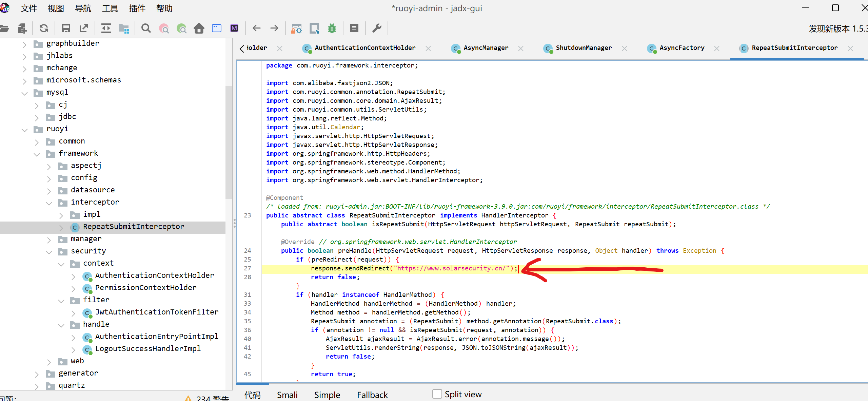Open the 工具 menu
Viewport: 868px width, 401px height.
pyautogui.click(x=110, y=8)
